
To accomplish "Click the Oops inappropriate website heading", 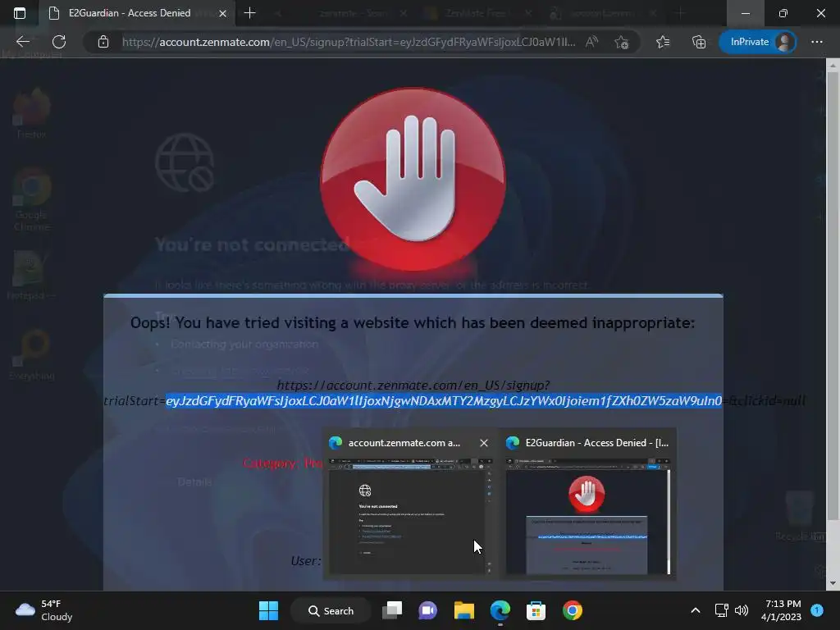I will tap(413, 323).
